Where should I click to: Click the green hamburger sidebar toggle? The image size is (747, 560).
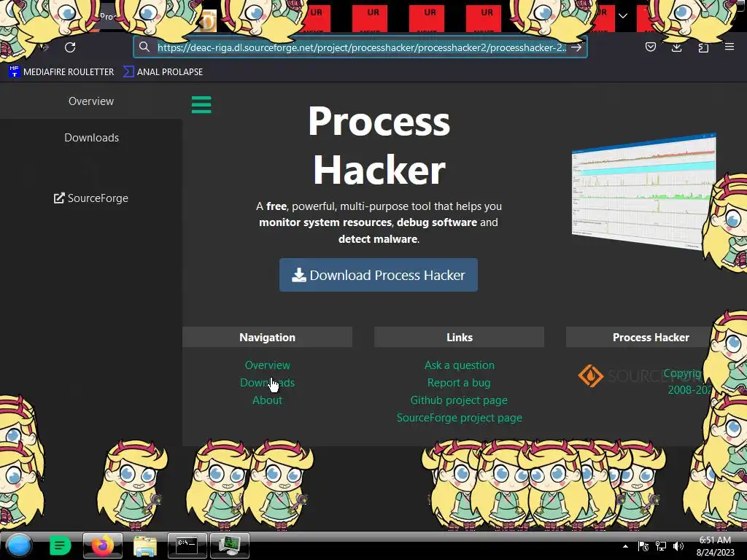tap(201, 105)
